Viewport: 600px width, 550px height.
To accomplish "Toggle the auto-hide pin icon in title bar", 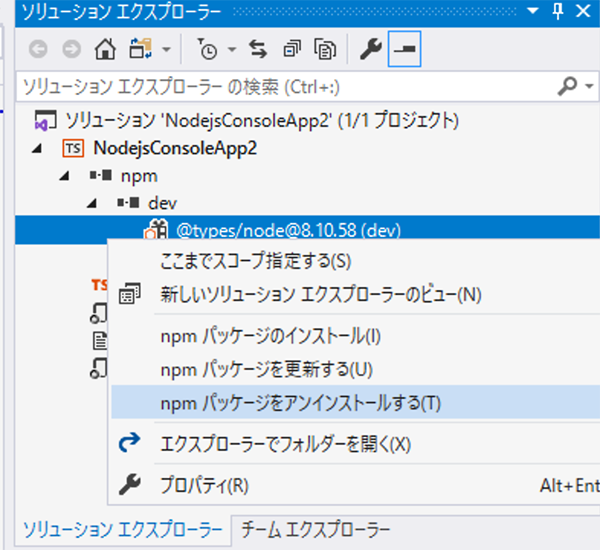I will tap(558, 11).
